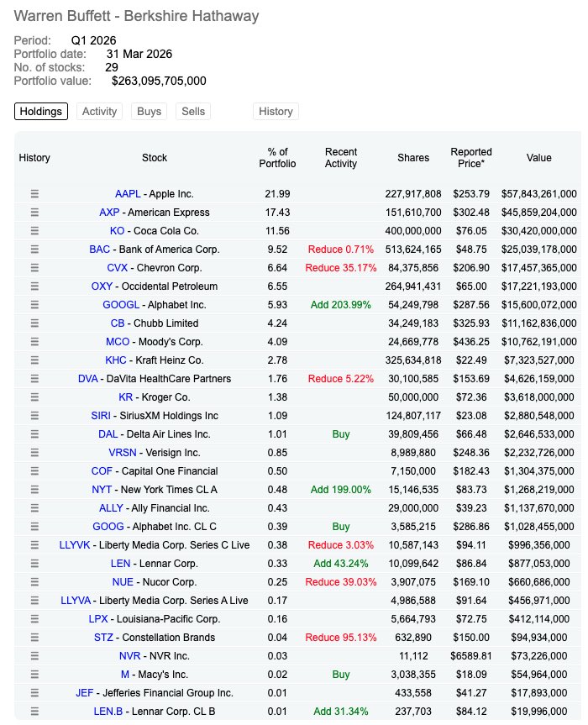The image size is (588, 725).
Task: Click the $57,843,261,000 Apple value cell
Action: [539, 194]
